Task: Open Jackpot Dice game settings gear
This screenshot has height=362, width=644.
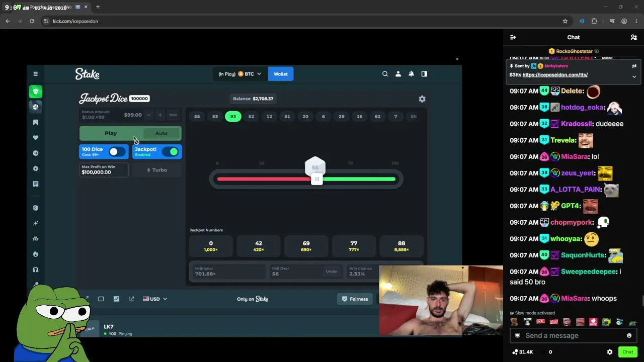Action: tap(422, 99)
